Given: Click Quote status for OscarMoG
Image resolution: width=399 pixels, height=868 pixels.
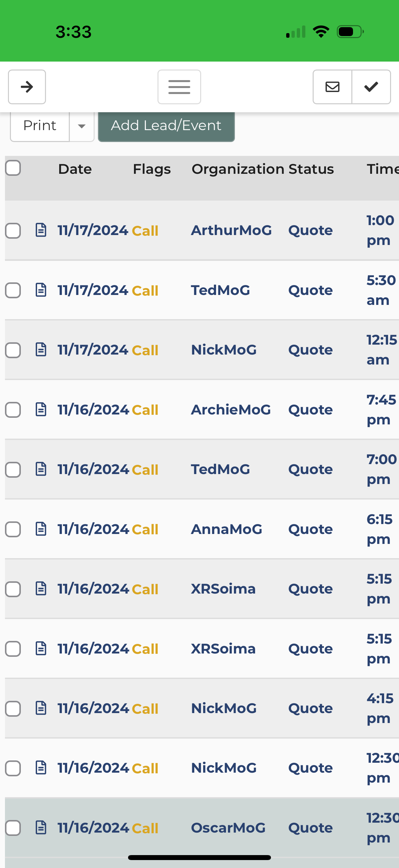Looking at the screenshot, I should [x=310, y=828].
